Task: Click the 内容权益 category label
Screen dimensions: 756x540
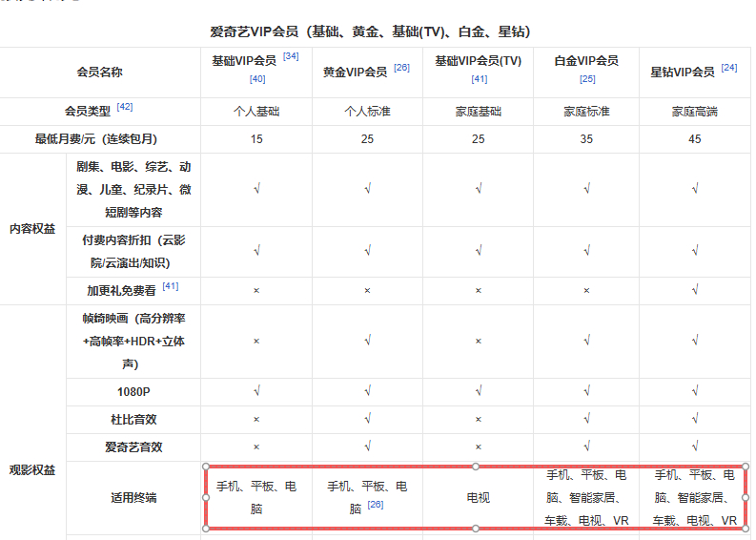Action: coord(32,229)
